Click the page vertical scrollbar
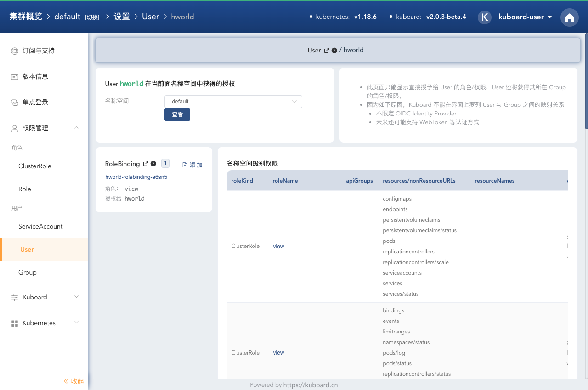Screen dimensions: 588x390 tap(586, 81)
